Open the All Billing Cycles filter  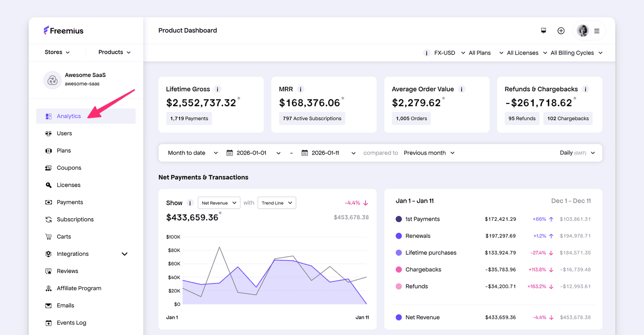(576, 53)
